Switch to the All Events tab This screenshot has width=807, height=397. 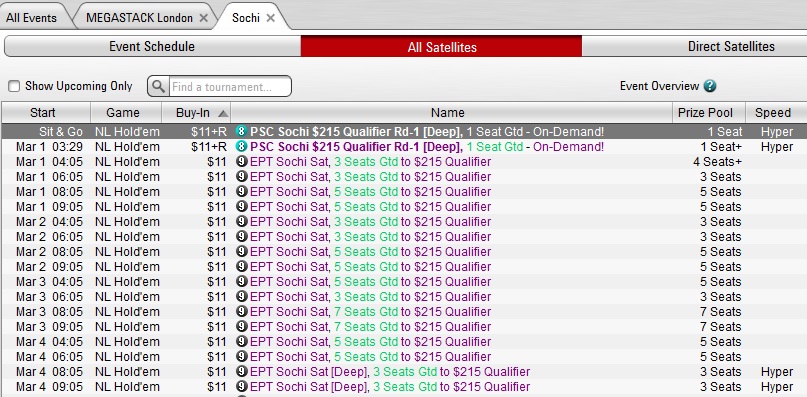[31, 18]
